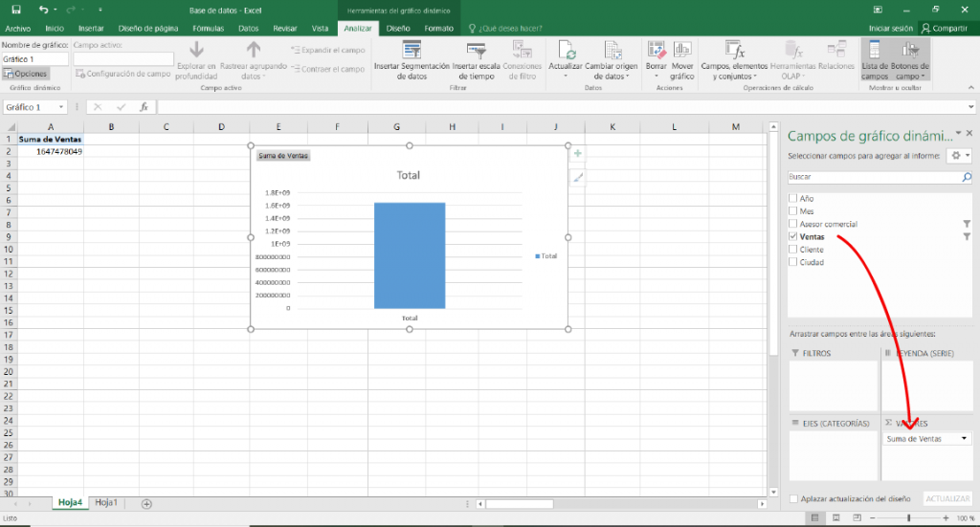Open Quick Access Toolbar customize dropdown

pos(100,10)
